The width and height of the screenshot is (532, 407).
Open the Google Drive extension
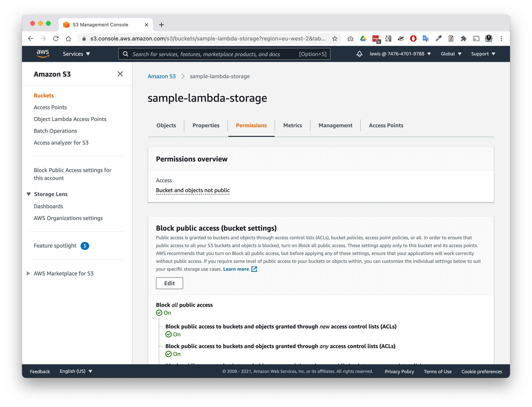pyautogui.click(x=363, y=38)
